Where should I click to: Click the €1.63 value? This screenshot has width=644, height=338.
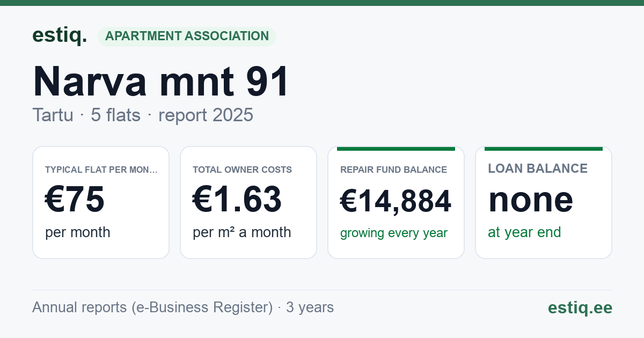(x=237, y=200)
